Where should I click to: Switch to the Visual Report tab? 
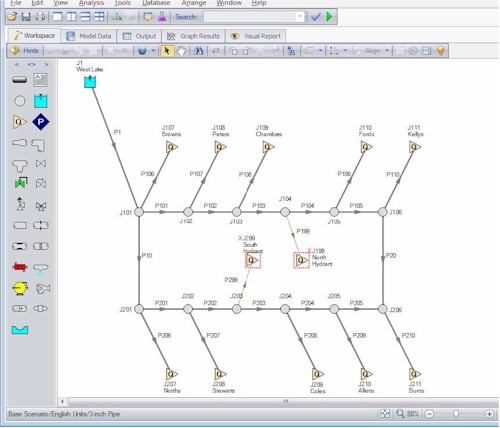(x=256, y=36)
